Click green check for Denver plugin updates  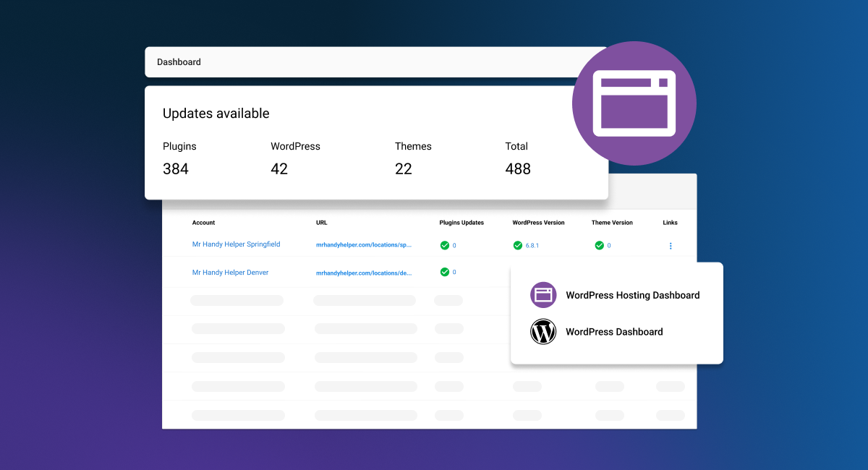click(445, 272)
